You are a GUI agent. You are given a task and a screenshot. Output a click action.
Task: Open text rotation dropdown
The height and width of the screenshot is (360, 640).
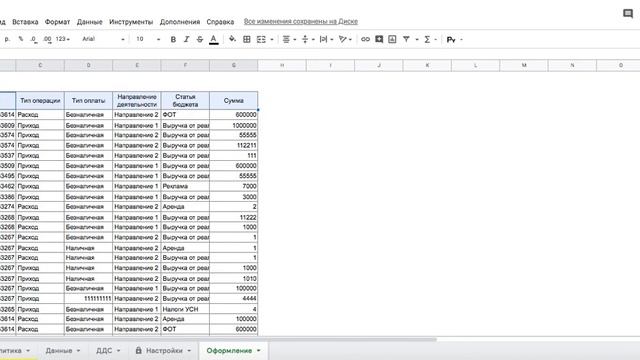pyautogui.click(x=345, y=39)
